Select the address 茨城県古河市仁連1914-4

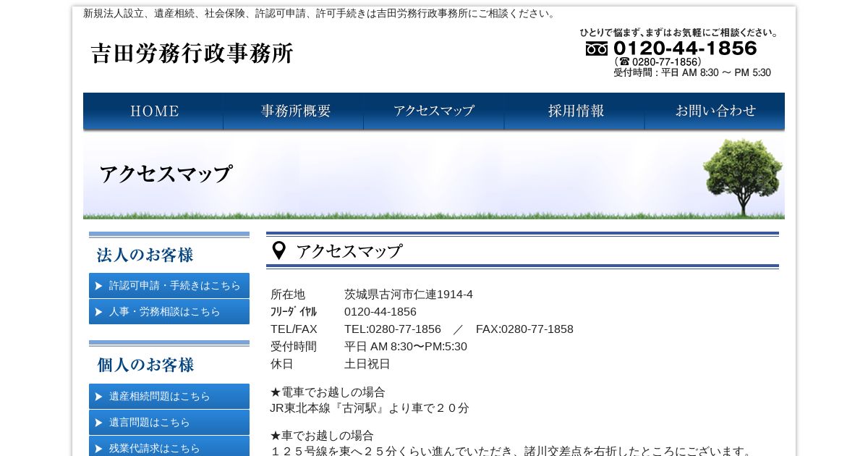409,295
